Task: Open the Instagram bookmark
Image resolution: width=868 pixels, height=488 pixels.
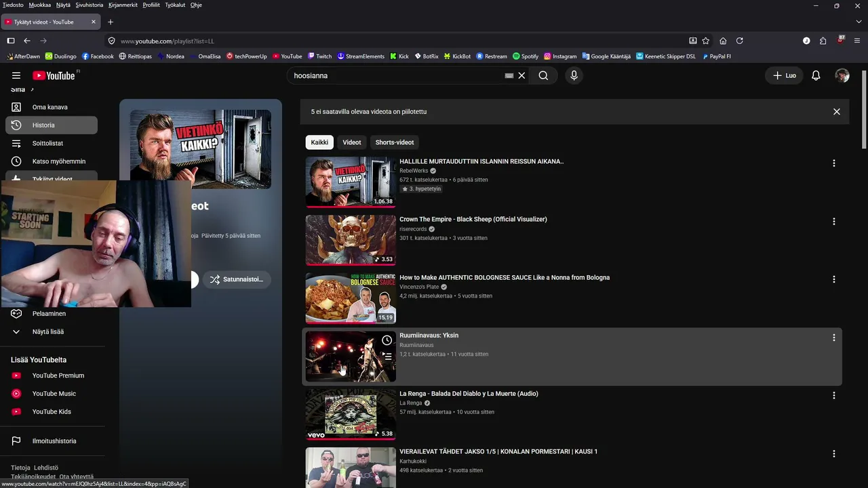Action: 560,56
